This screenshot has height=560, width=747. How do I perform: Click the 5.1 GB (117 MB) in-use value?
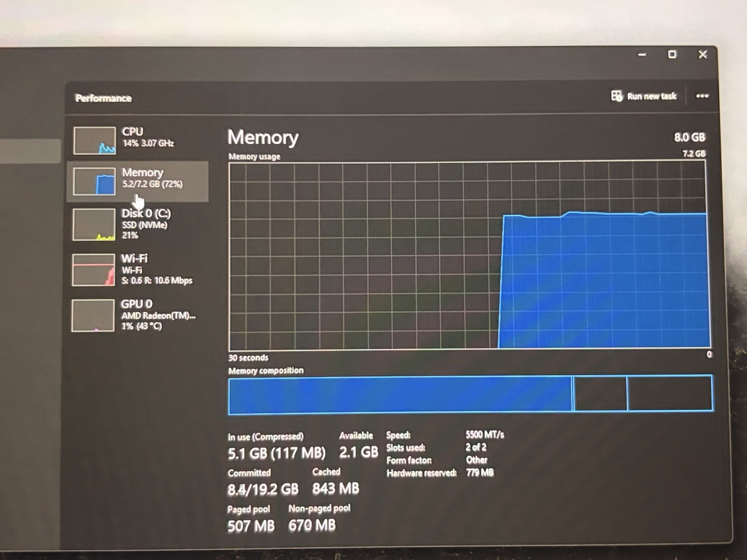click(x=276, y=453)
